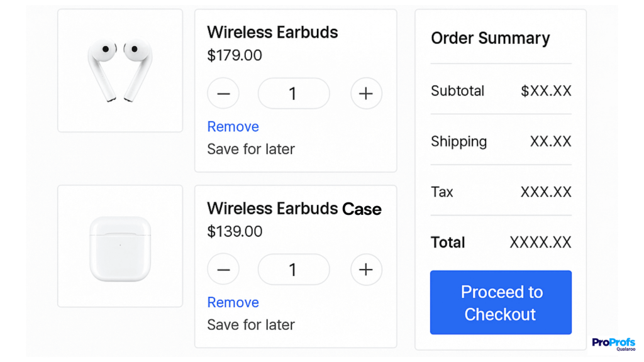Click the ProProfs Qualaroo logo

pyautogui.click(x=613, y=344)
